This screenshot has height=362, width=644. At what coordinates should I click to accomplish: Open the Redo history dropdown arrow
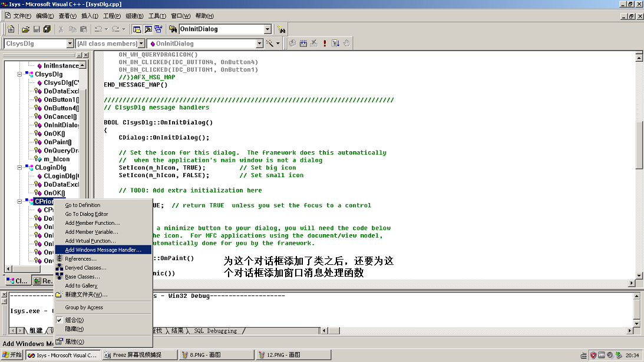[124, 29]
